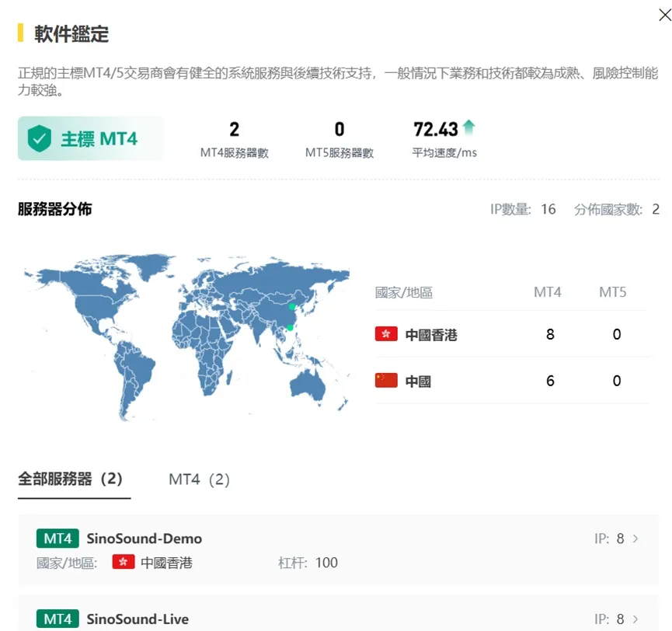This screenshot has width=672, height=631.
Task: Click the 中國 row label in table
Action: coord(418,381)
